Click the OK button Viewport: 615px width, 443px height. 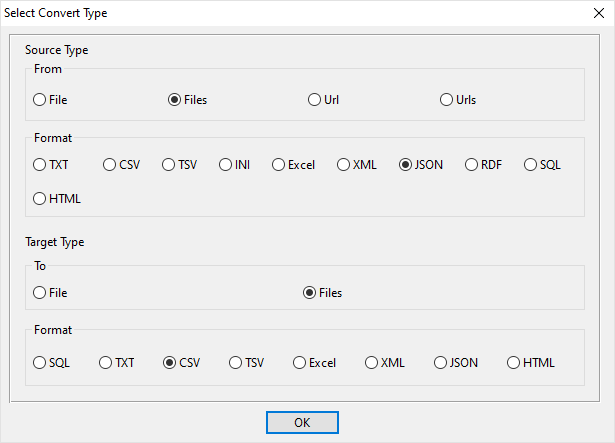pos(302,422)
